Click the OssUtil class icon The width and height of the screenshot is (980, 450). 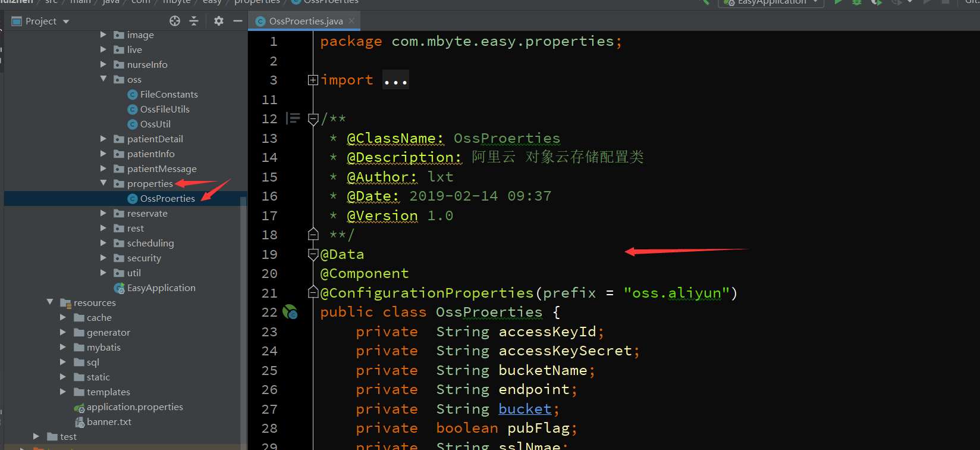tap(133, 124)
